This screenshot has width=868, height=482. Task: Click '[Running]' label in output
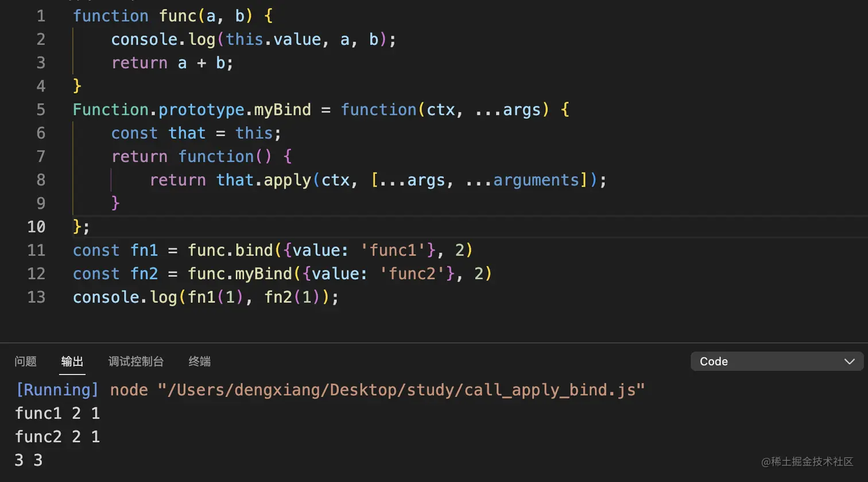(57, 390)
